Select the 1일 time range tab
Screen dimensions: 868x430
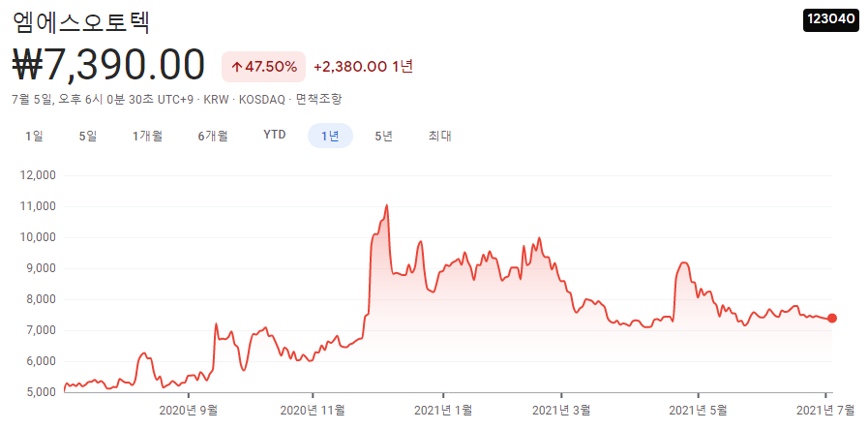34,136
